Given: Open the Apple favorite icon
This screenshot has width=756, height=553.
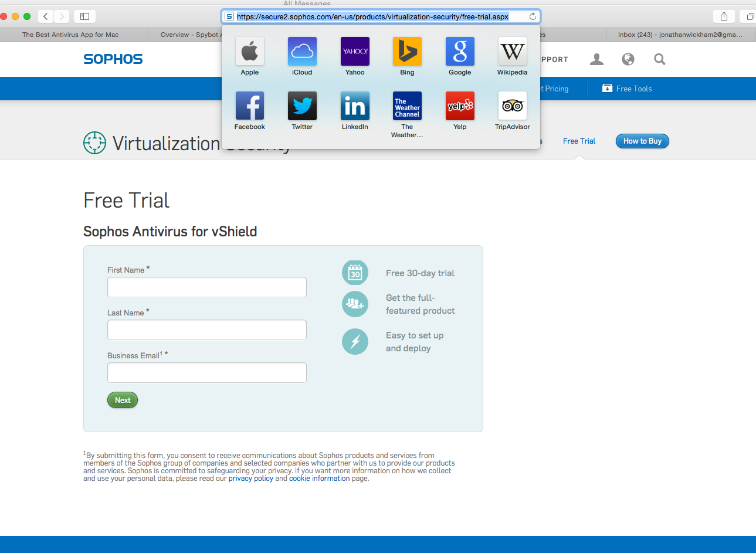Looking at the screenshot, I should tap(249, 51).
